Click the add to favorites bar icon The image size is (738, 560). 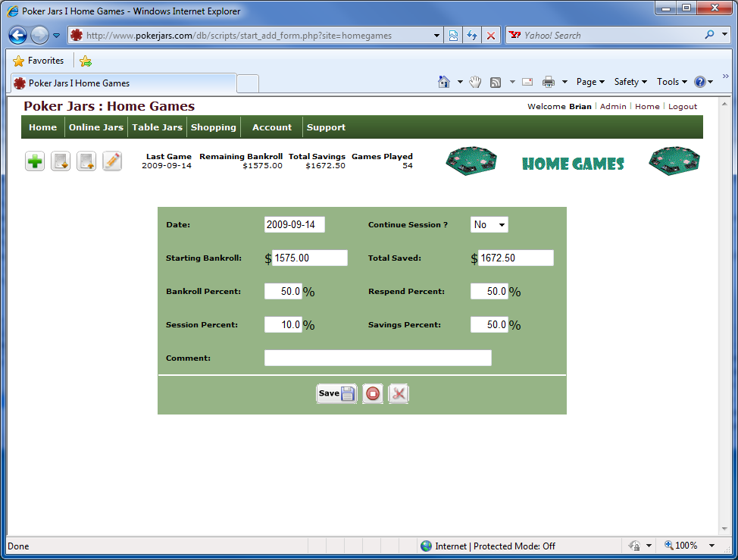[86, 61]
